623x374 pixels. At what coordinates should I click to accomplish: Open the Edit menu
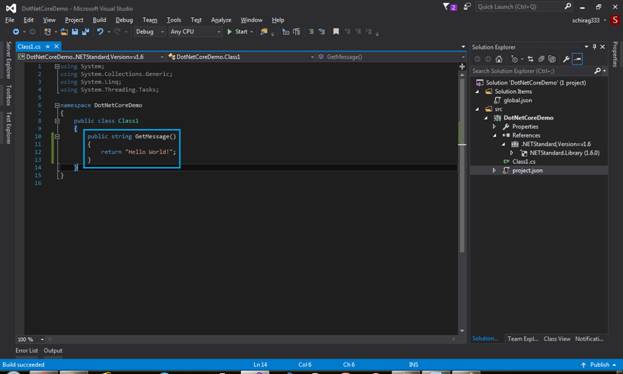click(x=28, y=20)
